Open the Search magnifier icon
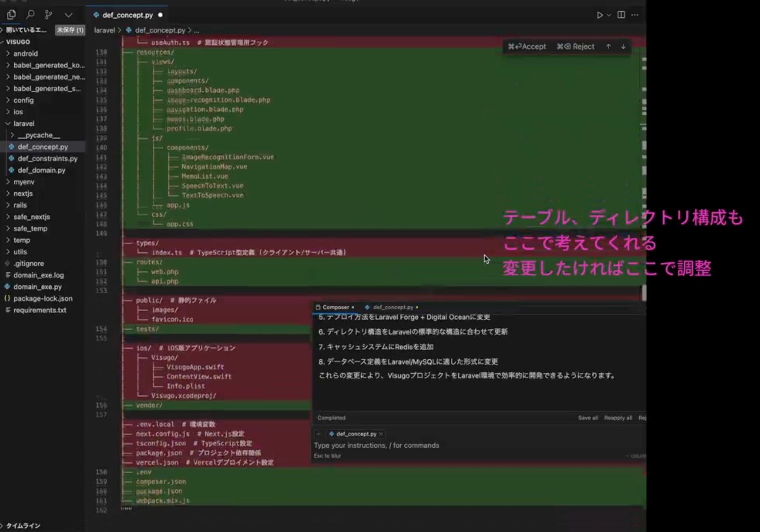 coord(30,15)
